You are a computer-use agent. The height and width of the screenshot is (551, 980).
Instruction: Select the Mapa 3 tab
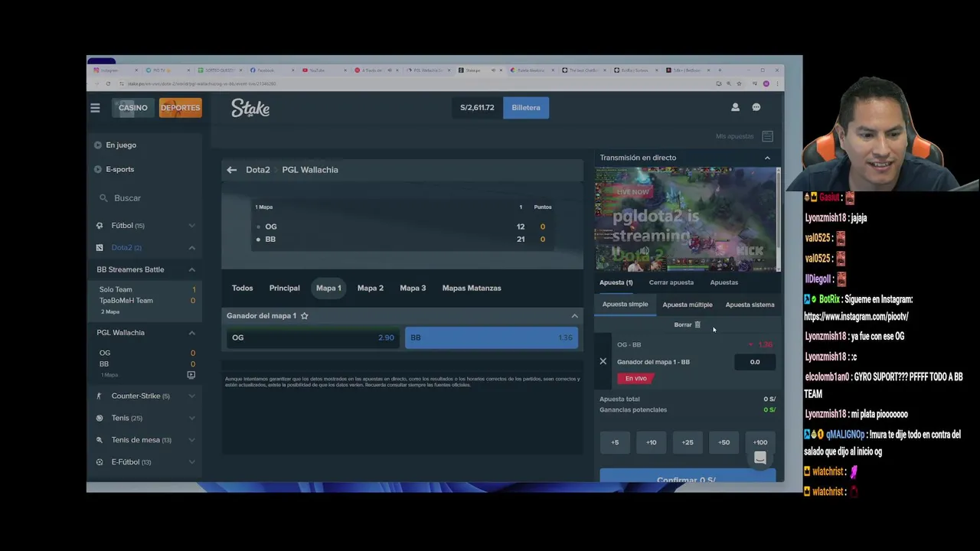click(x=413, y=289)
